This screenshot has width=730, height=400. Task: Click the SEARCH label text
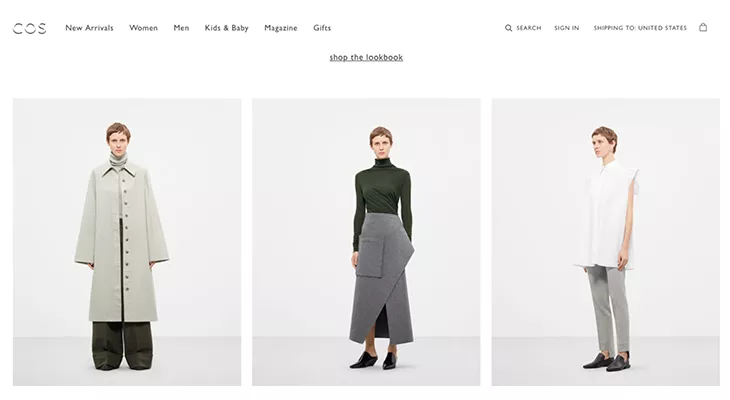pyautogui.click(x=529, y=28)
